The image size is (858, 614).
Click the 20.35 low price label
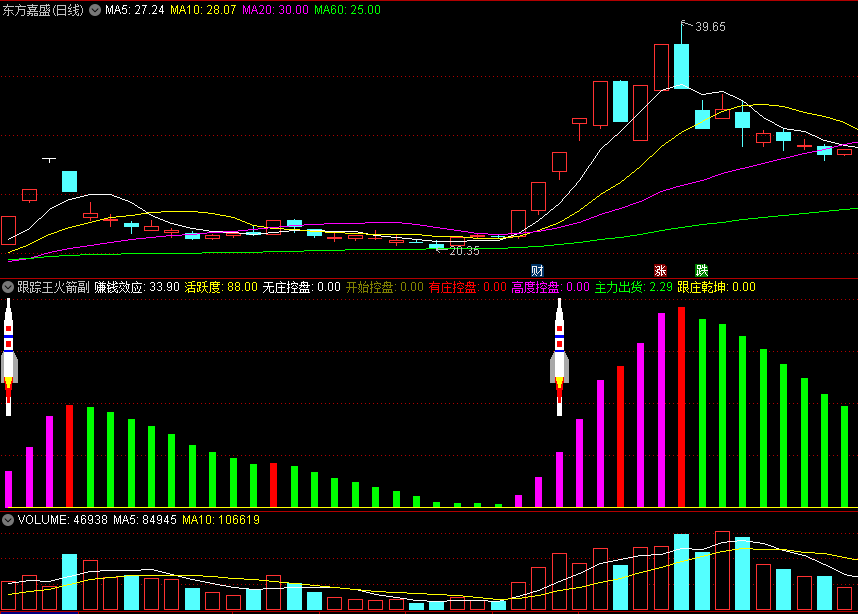464,251
